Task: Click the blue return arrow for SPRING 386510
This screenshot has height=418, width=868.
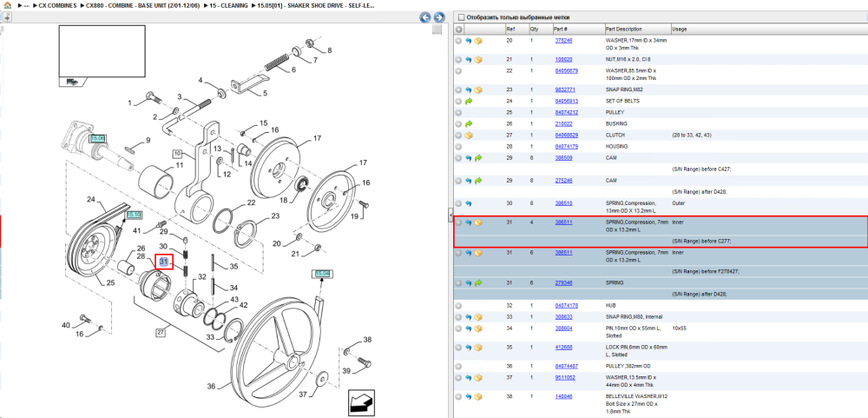Action: point(469,203)
